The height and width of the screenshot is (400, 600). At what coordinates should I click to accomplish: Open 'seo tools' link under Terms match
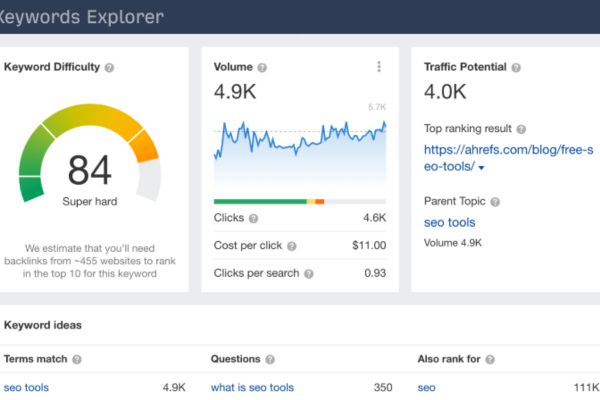pyautogui.click(x=26, y=387)
